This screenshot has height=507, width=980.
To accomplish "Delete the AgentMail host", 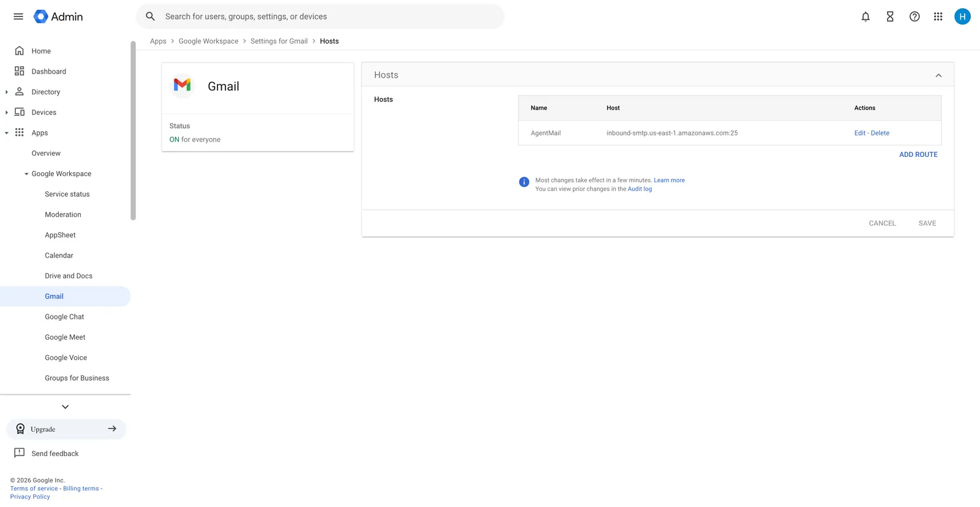I will [x=880, y=133].
